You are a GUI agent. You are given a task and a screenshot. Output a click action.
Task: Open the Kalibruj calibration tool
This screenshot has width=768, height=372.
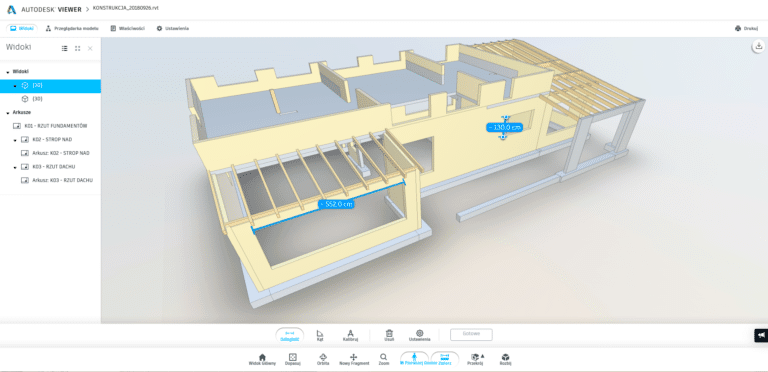click(x=350, y=335)
